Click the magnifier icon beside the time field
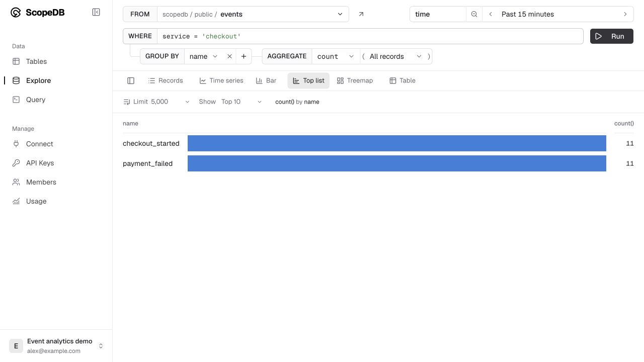This screenshot has width=644, height=362. 474,14
